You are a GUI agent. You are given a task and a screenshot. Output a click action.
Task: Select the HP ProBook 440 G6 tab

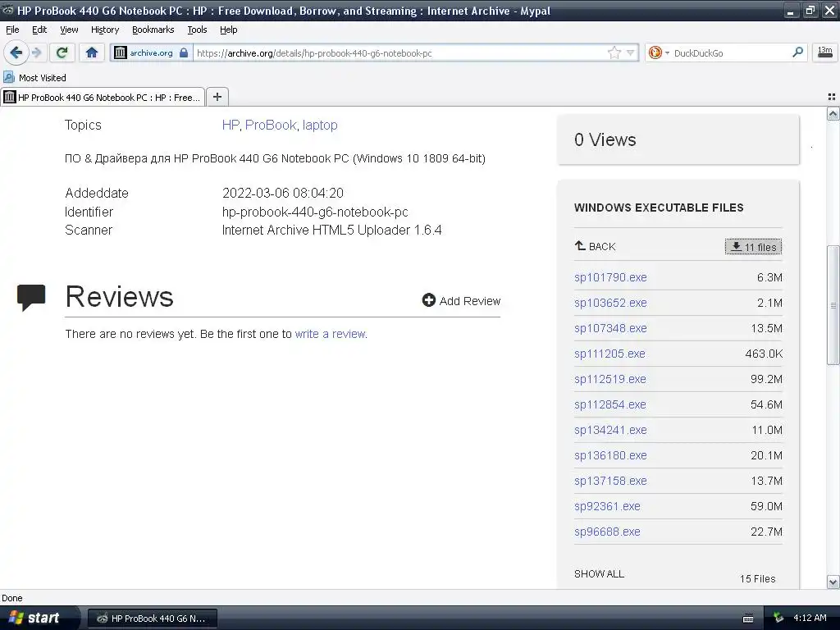point(103,97)
